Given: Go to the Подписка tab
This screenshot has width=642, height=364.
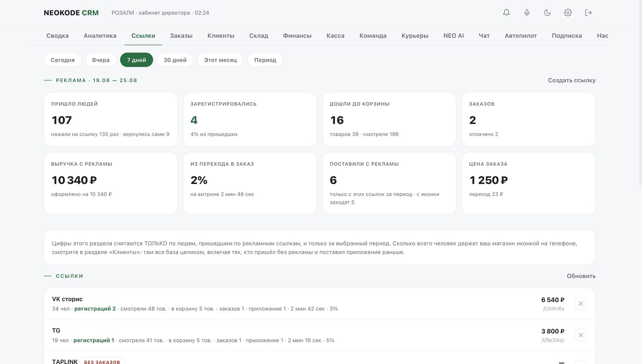Looking at the screenshot, I should point(567,36).
